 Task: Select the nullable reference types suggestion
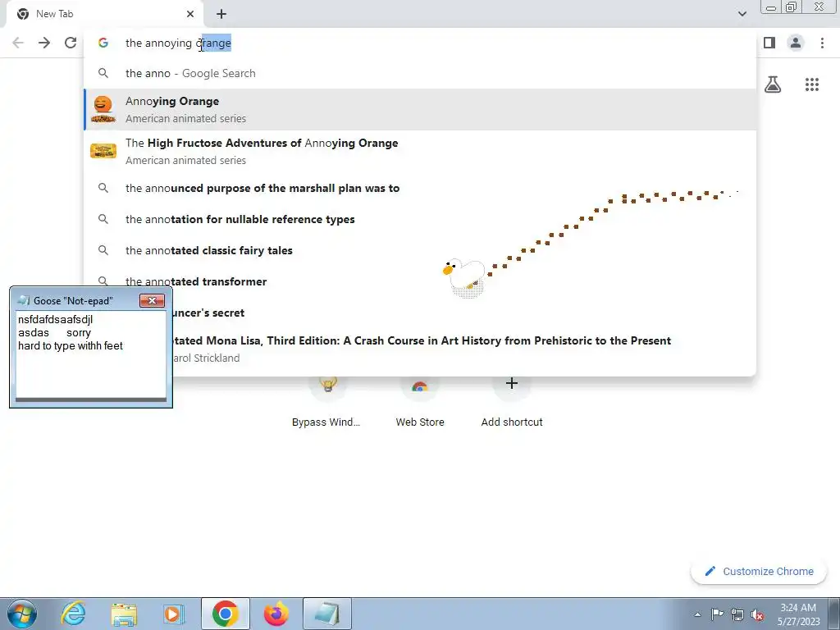pyautogui.click(x=420, y=219)
